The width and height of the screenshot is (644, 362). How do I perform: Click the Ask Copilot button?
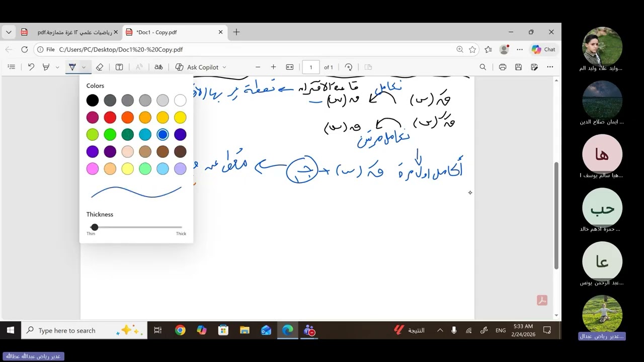coord(196,67)
